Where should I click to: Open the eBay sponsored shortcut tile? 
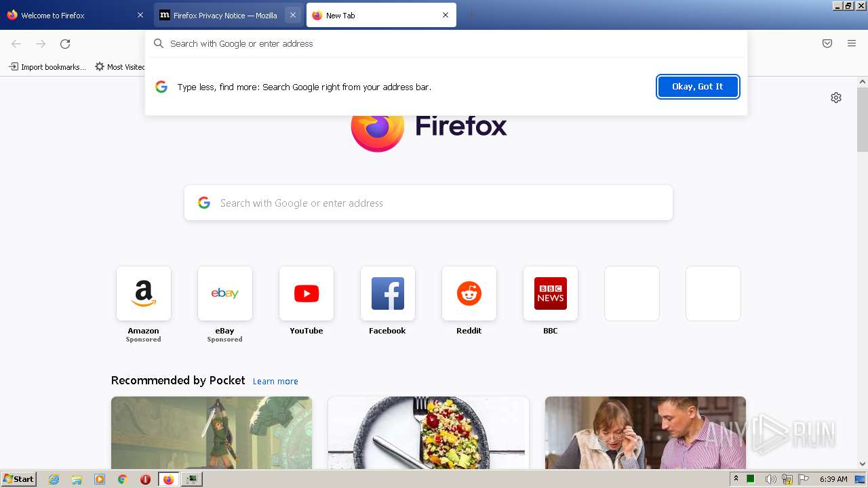(x=225, y=293)
